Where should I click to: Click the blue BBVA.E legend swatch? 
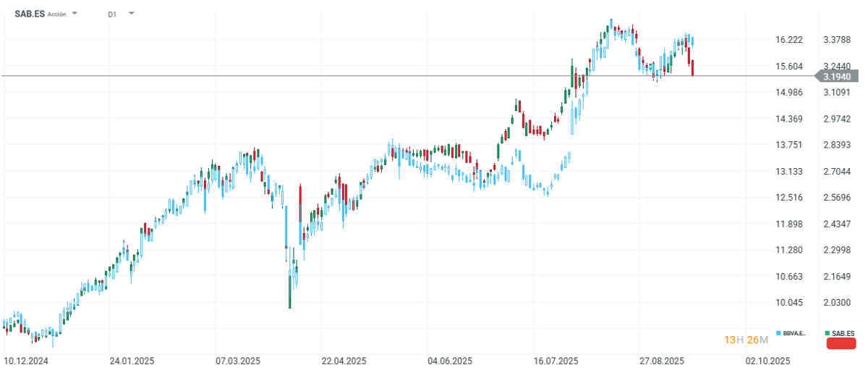[778, 333]
